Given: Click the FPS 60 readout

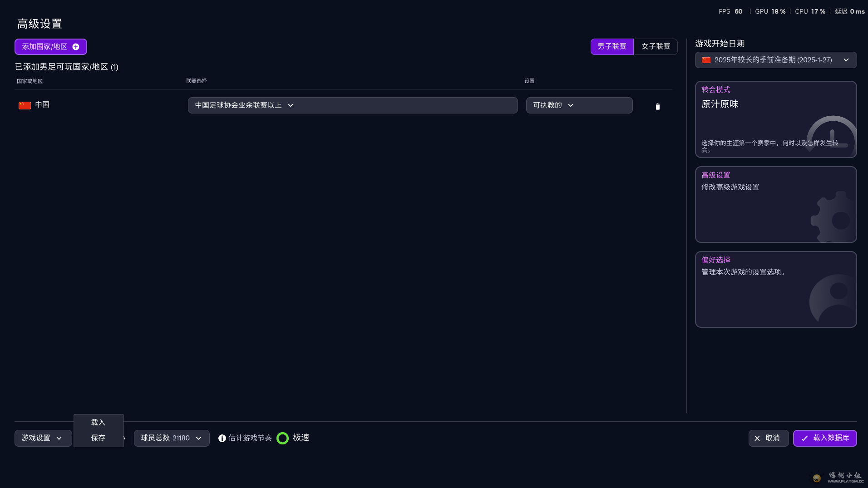Looking at the screenshot, I should 730,11.
